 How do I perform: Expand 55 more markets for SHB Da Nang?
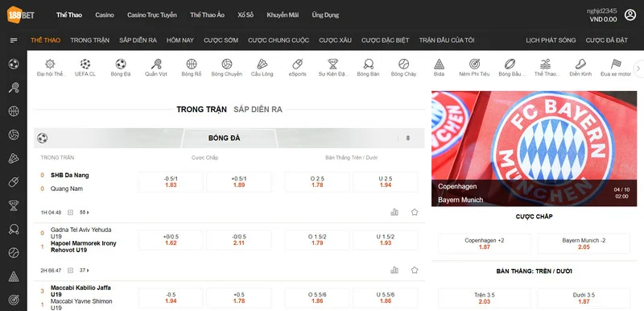click(x=85, y=213)
